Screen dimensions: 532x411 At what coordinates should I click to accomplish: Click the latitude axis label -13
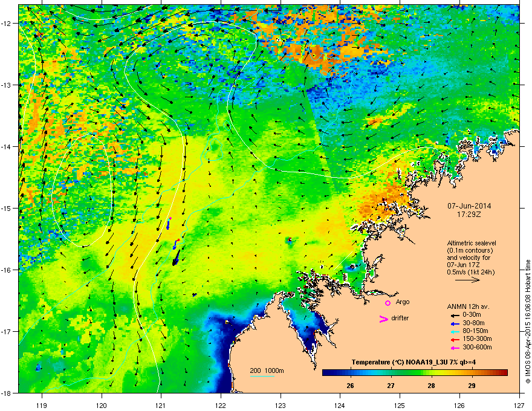pos(6,85)
